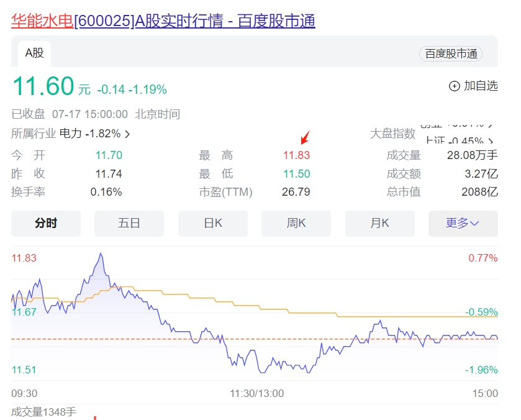Click the arrow next to 上证 index
Viewport: 521px width, 420px height.
(492, 141)
